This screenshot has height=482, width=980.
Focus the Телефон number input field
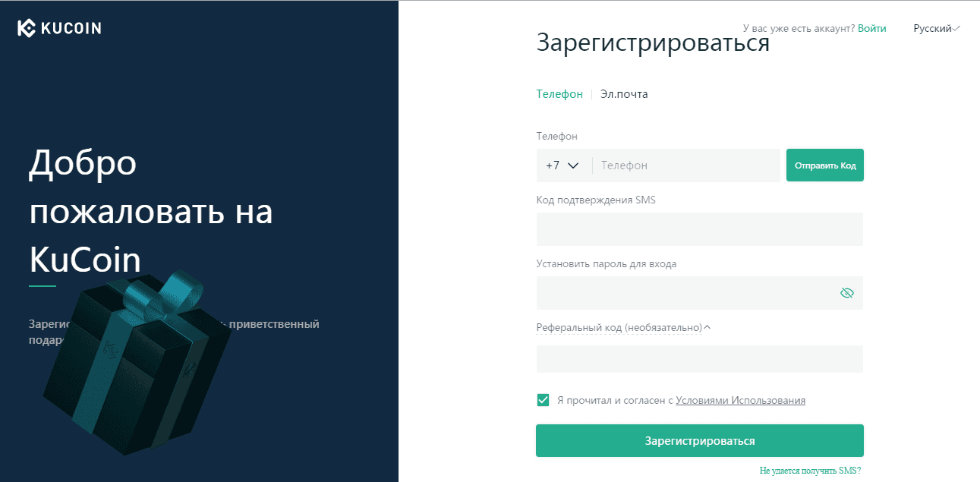point(687,165)
